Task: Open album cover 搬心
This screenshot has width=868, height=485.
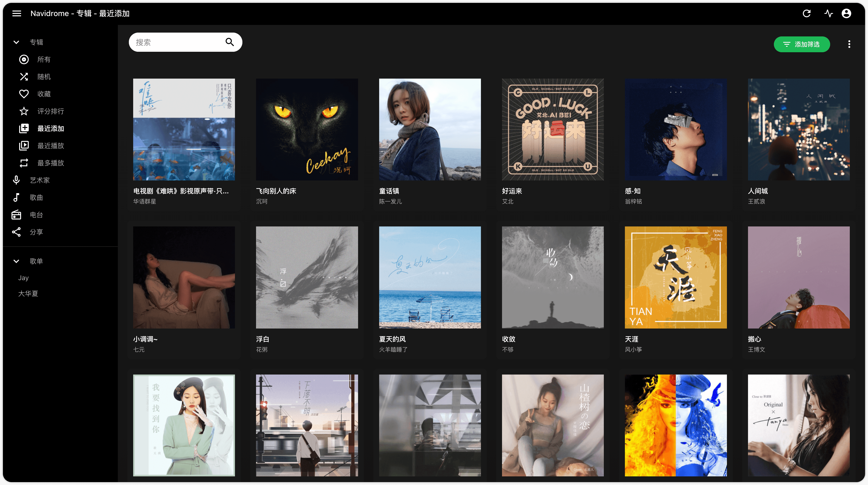Action: coord(799,277)
